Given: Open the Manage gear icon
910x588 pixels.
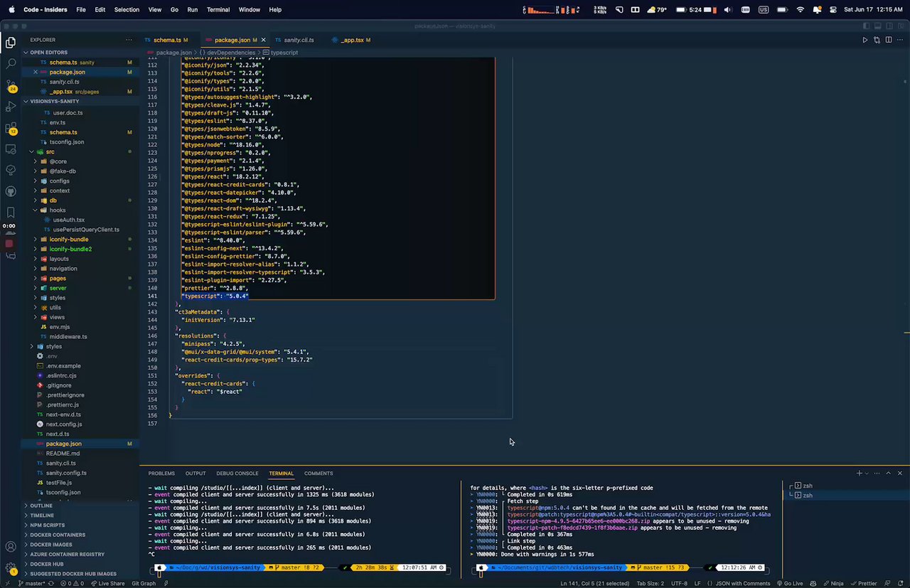Looking at the screenshot, I should [x=11, y=568].
